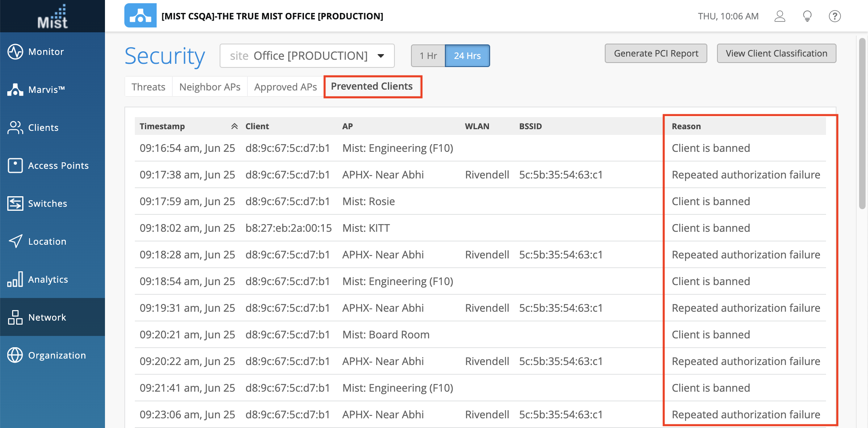Open the help question mark icon

click(834, 16)
